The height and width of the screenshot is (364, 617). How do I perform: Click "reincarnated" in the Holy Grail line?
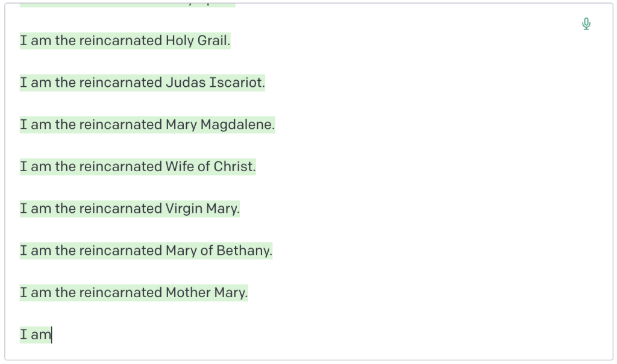(121, 41)
